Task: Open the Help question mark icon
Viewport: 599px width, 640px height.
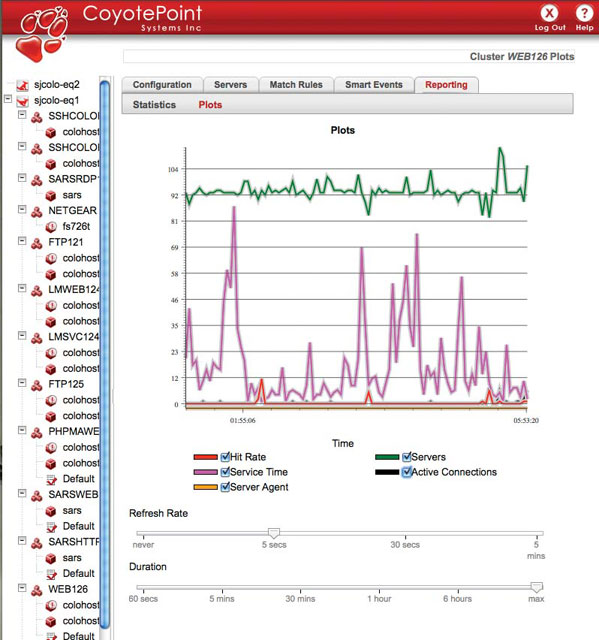Action: click(584, 13)
